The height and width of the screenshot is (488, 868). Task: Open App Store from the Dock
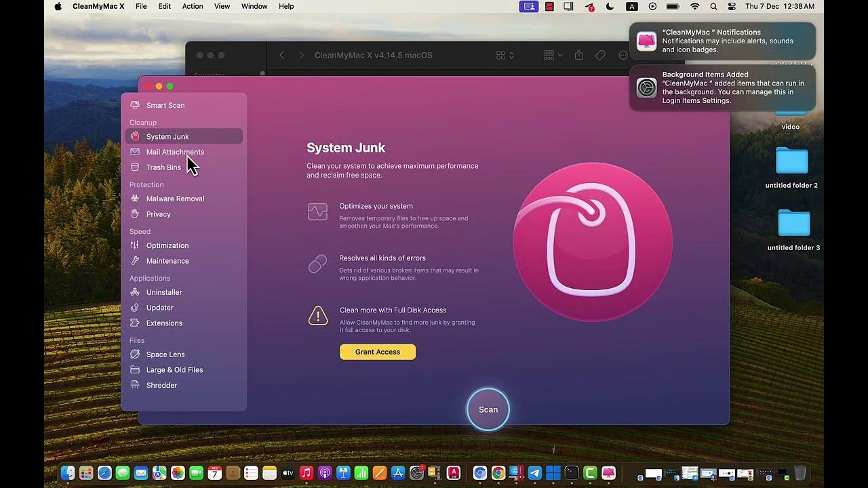(398, 473)
